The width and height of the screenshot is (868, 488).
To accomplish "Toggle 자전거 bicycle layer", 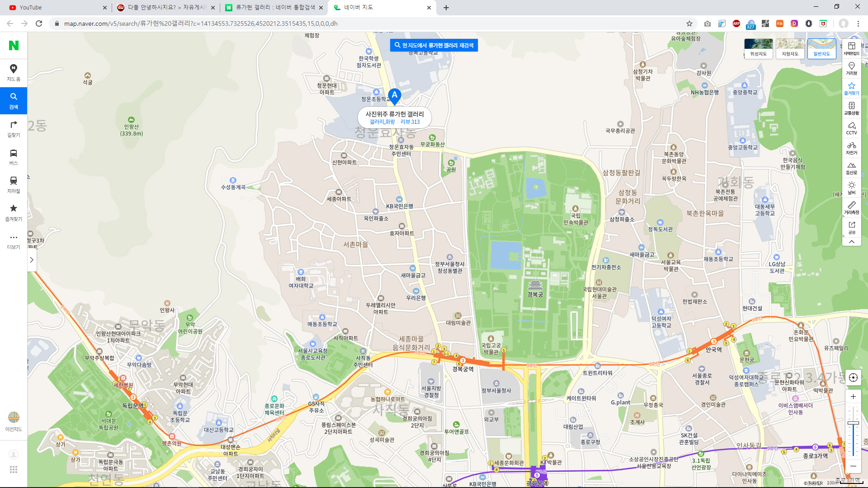I will 851,148.
